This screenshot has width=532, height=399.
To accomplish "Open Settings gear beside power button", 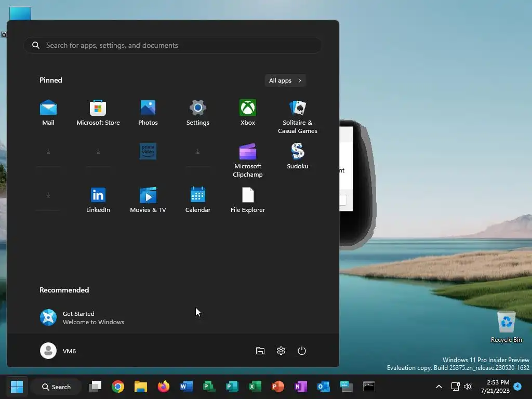I will pos(281,351).
